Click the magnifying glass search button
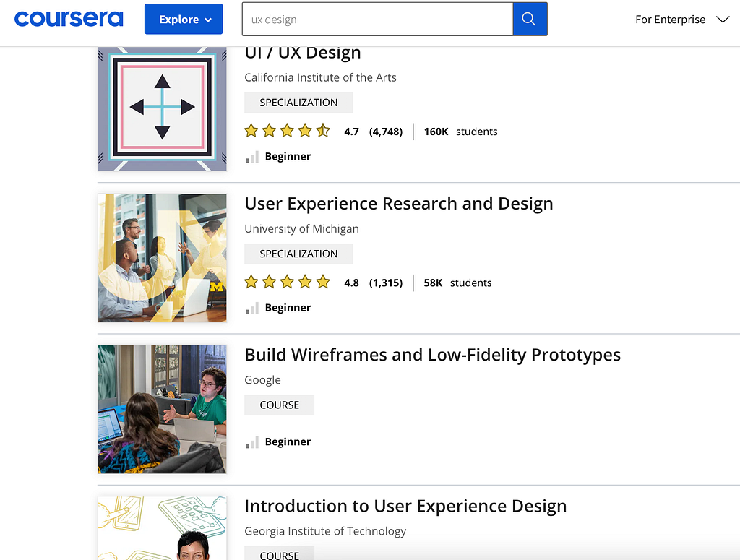 coord(530,19)
